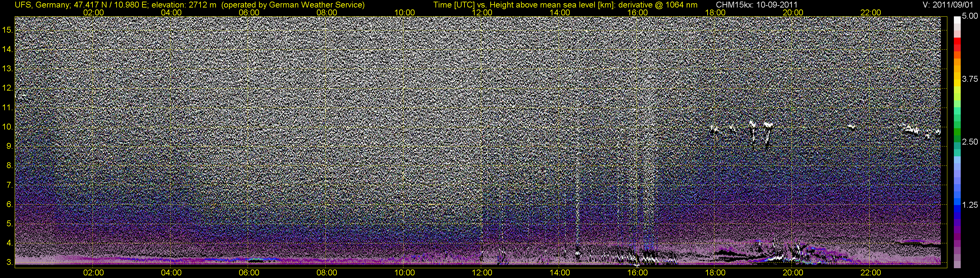Click the '4.' height axis label
980x278 pixels.
tap(10, 243)
